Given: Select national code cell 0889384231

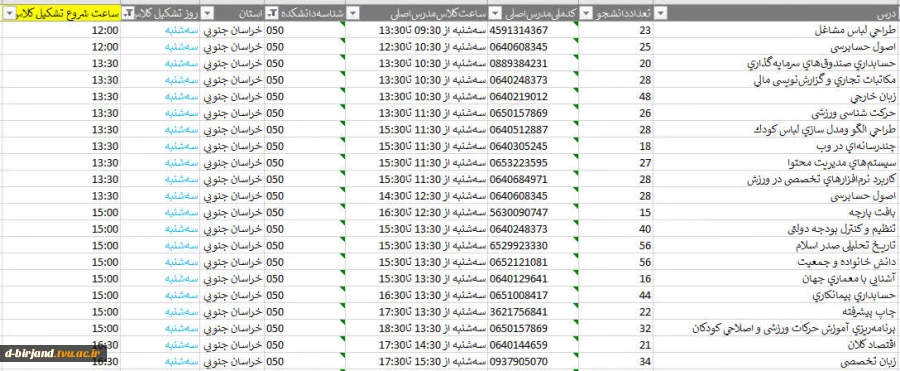Looking at the screenshot, I should (533, 63).
